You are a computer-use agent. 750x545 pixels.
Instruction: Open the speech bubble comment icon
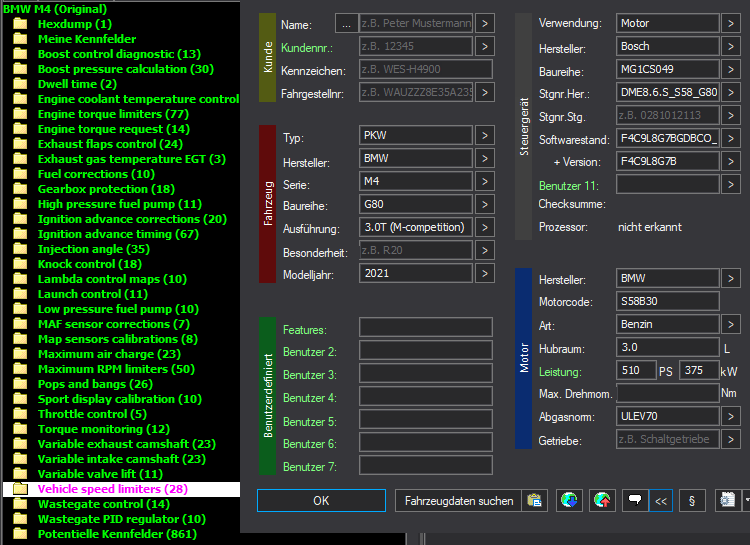pyautogui.click(x=635, y=501)
